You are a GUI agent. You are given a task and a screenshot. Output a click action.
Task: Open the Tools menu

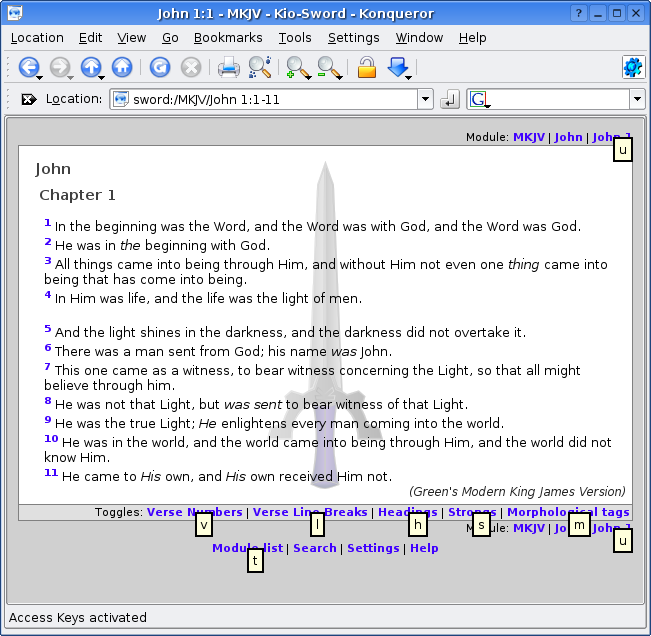click(x=295, y=38)
